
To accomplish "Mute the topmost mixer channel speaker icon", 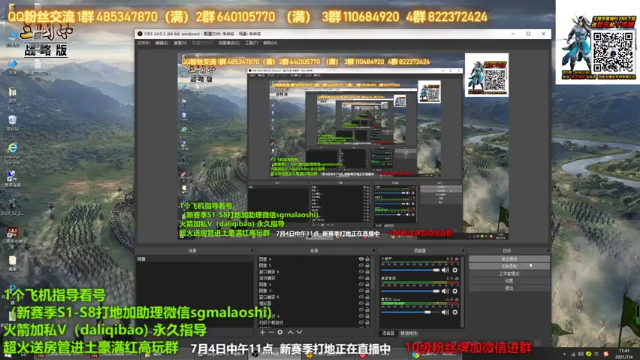I will point(445,270).
